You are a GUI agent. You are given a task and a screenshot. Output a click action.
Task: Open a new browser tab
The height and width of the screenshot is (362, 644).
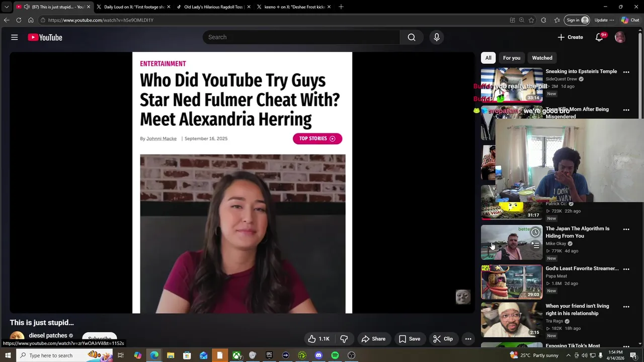341,7
